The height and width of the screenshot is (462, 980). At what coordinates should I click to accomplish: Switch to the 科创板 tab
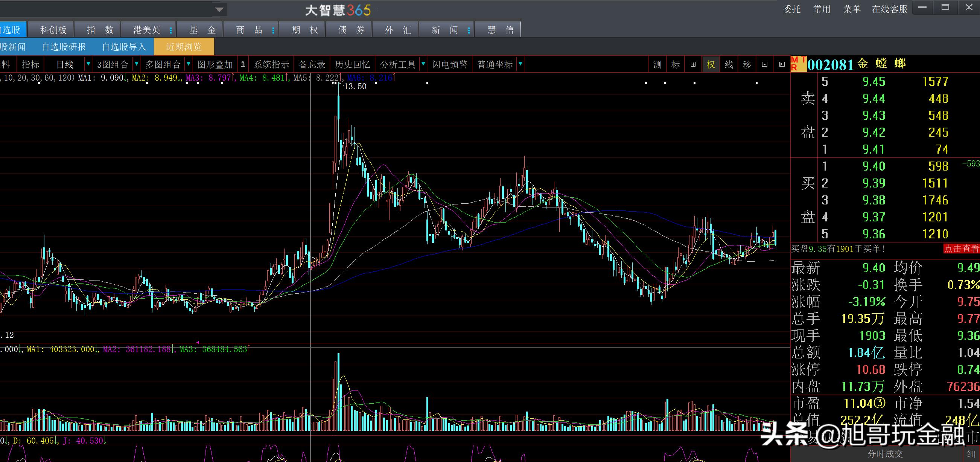[x=53, y=30]
